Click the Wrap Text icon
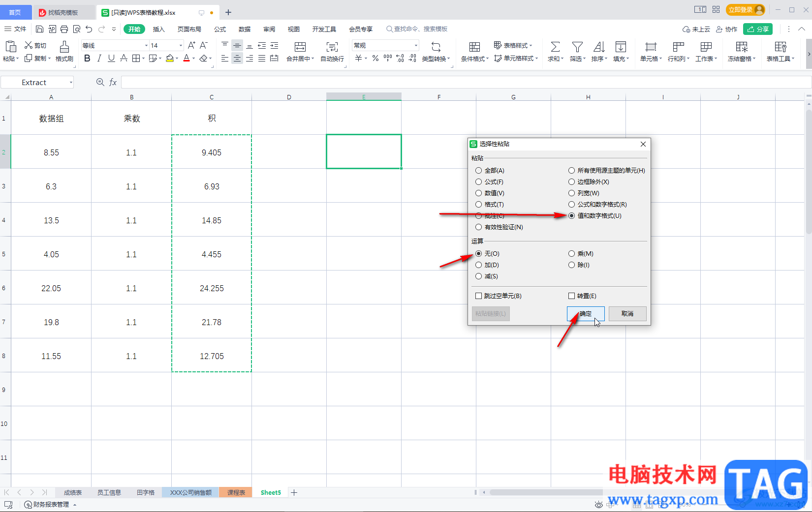812x512 pixels. (332, 47)
